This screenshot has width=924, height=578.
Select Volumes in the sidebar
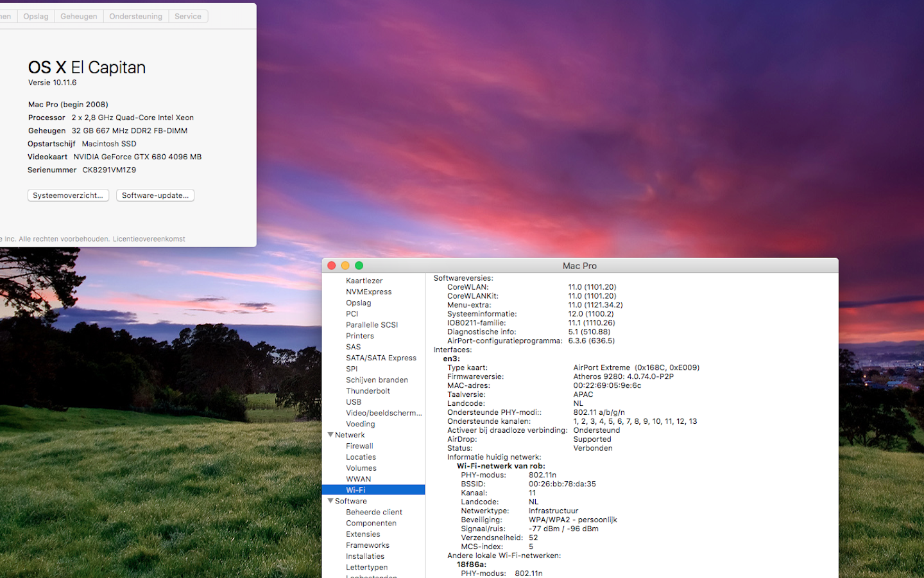coord(361,468)
